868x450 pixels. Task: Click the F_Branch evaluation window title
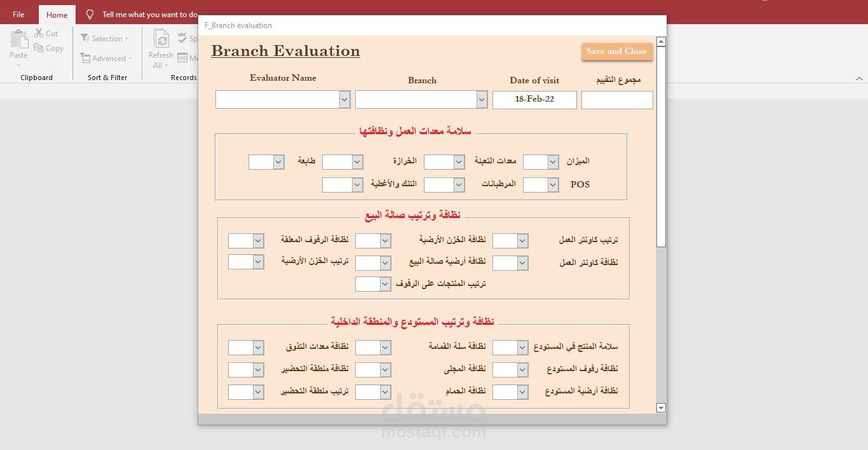(x=238, y=25)
